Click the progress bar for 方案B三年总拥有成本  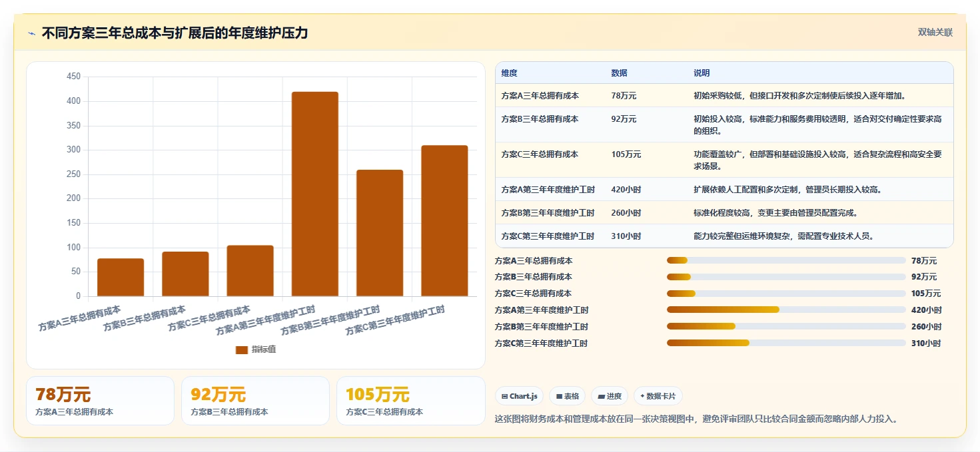click(x=786, y=277)
